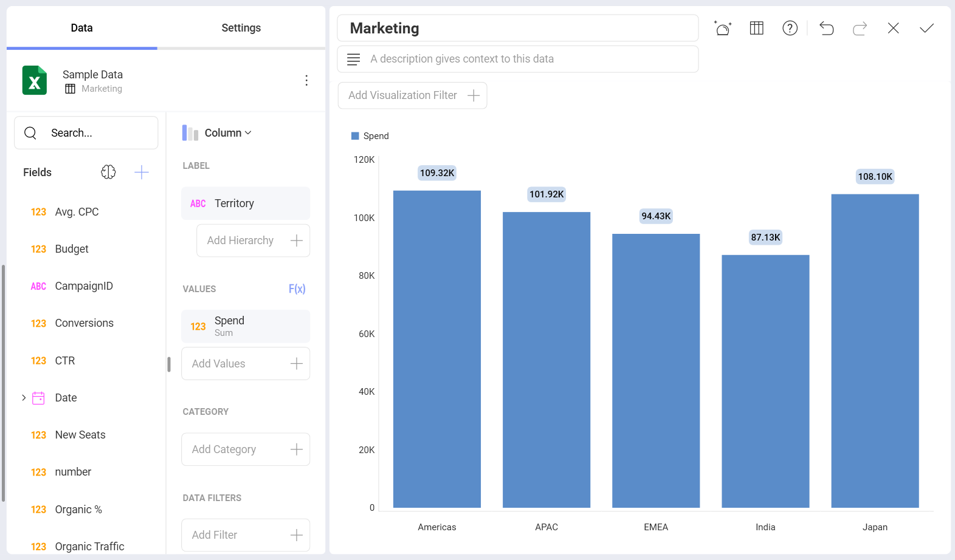This screenshot has width=955, height=560.
Task: Click the Date calendar field icon
Action: [x=38, y=398]
